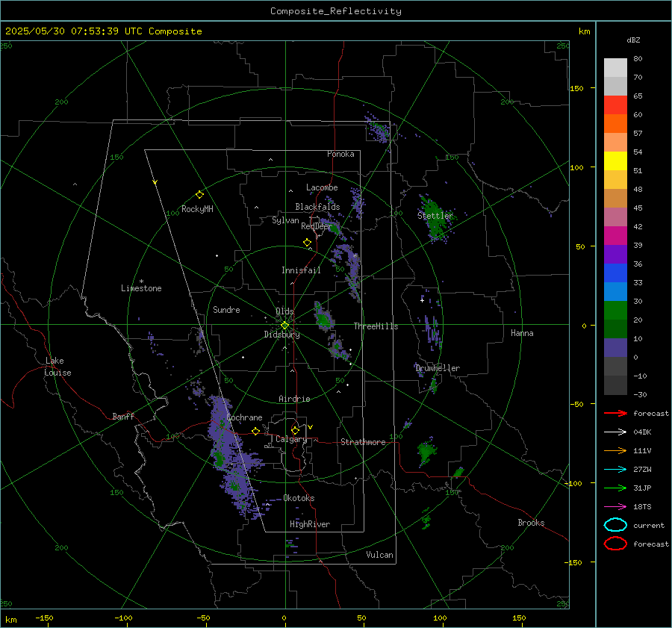Click the yellow diamond marker south of RedDeer
The width and height of the screenshot is (672, 628).
(307, 243)
